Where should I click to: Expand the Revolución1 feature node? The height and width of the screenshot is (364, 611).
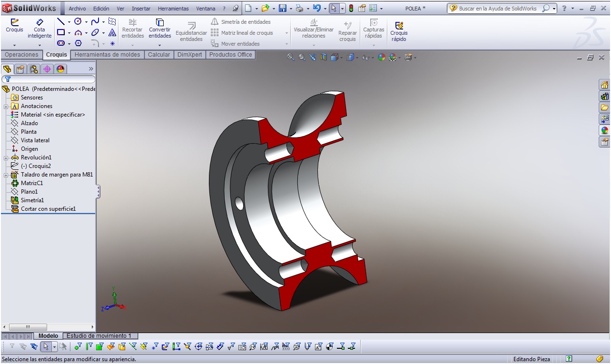[x=6, y=157]
